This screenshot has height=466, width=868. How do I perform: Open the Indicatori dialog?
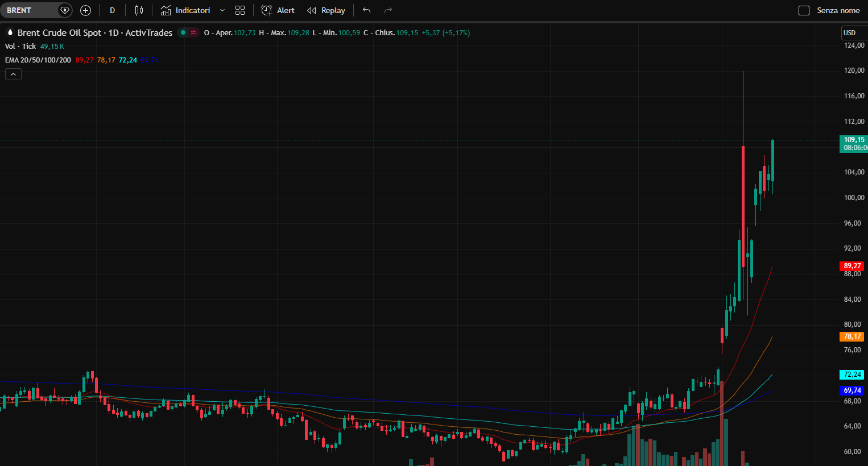point(185,10)
